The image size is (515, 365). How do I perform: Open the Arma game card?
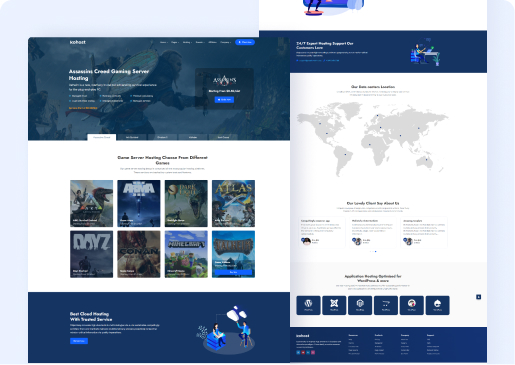point(139,203)
